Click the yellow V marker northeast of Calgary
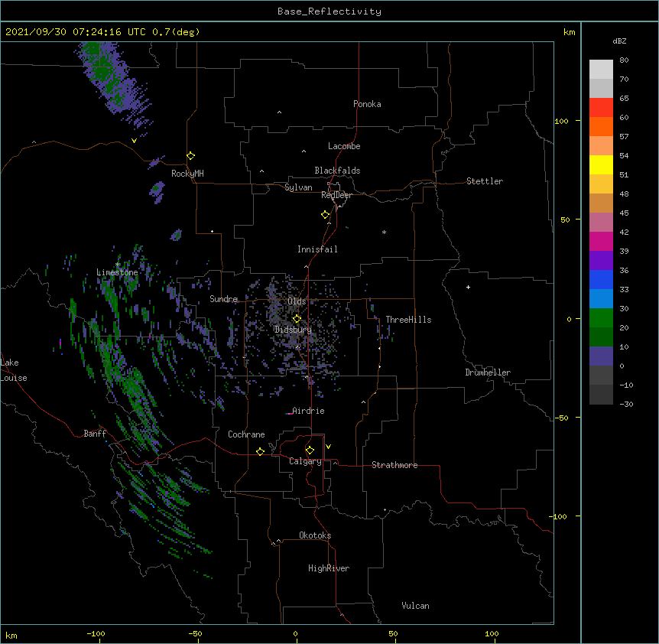659x644 pixels. (x=328, y=447)
